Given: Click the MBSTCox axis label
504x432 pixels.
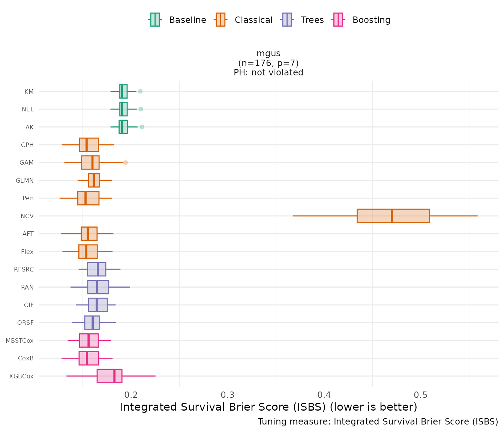Looking at the screenshot, I should (19, 340).
